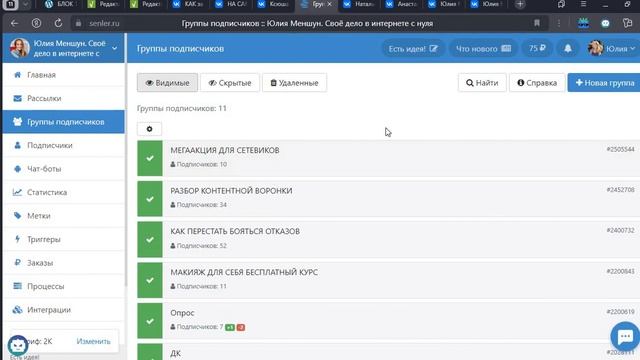Bookmark this page icon

[x=537, y=23]
